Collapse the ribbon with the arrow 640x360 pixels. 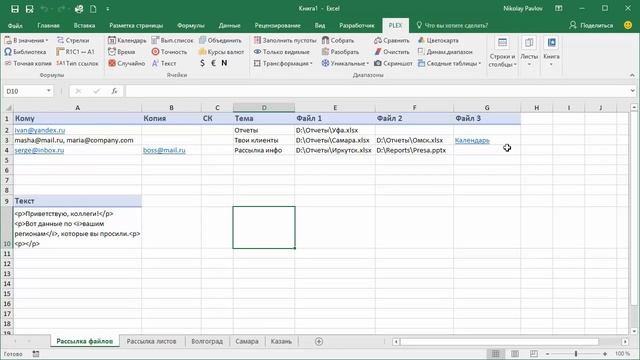(632, 75)
